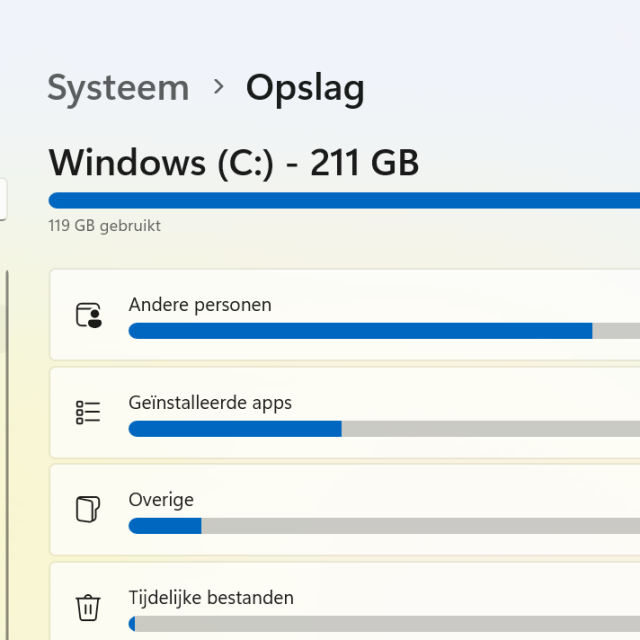Click the Overige usage bar
This screenshot has width=640, height=640.
click(x=384, y=526)
